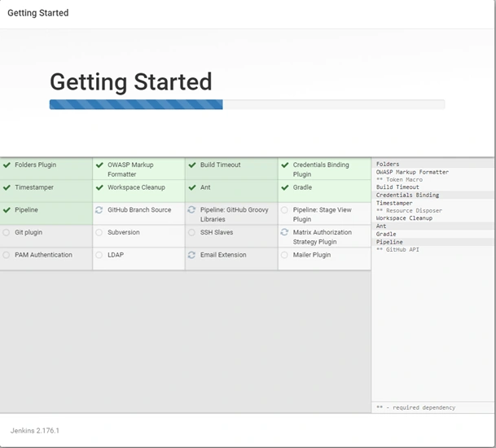Click the pending circle by SSH Slaves
The image size is (496, 448).
(191, 232)
